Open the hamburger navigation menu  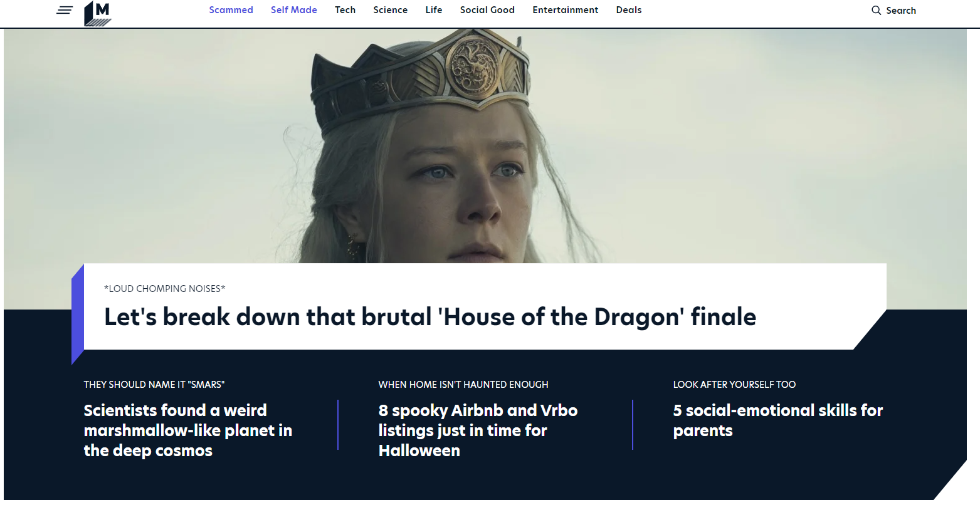[65, 11]
